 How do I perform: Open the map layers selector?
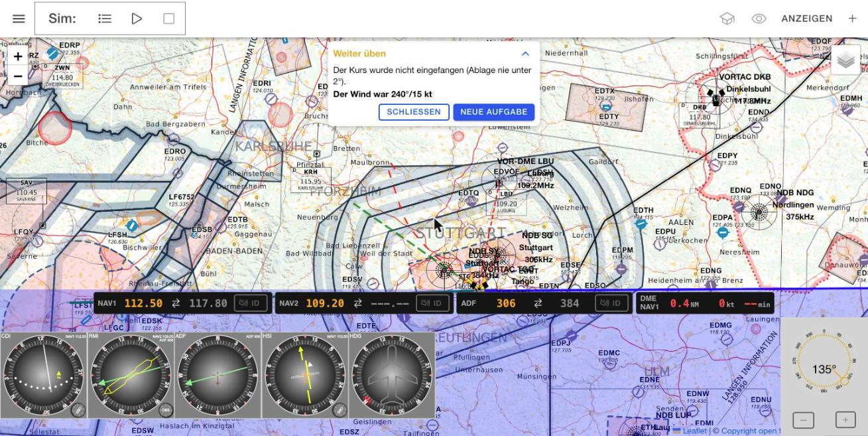tap(845, 60)
